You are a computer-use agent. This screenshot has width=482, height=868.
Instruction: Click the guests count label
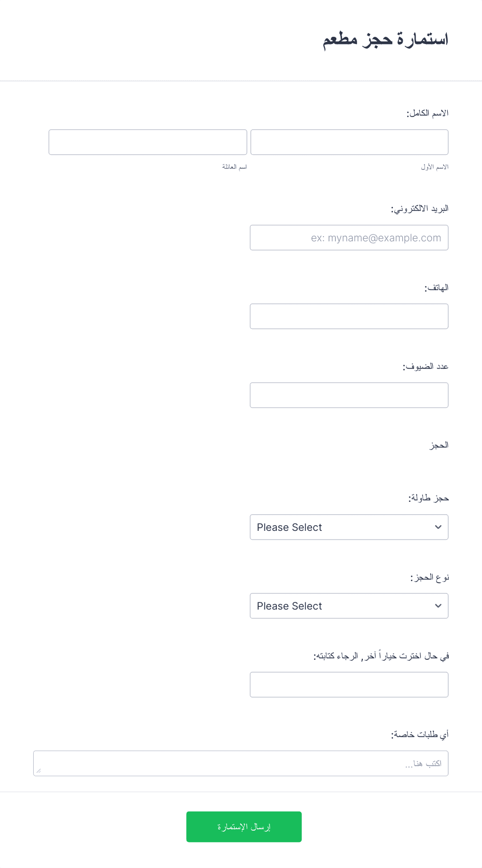426,367
